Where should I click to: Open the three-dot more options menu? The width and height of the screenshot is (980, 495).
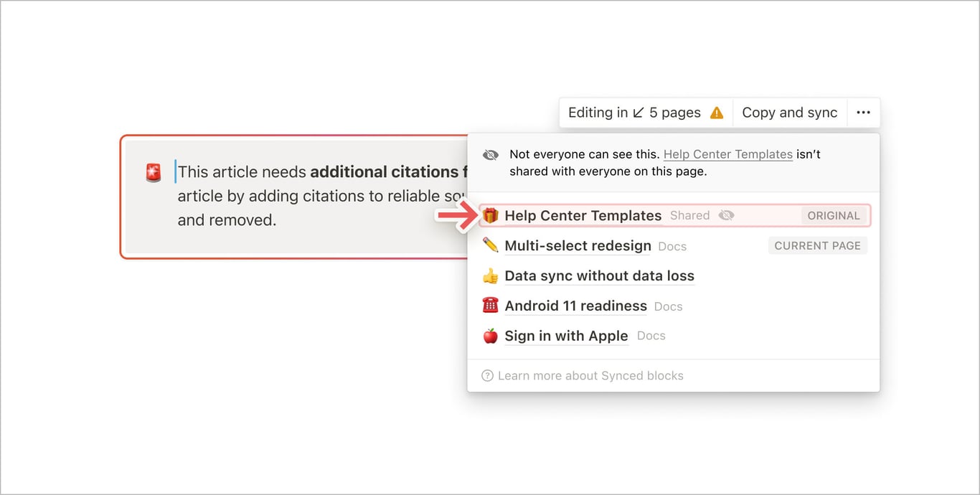(x=863, y=113)
